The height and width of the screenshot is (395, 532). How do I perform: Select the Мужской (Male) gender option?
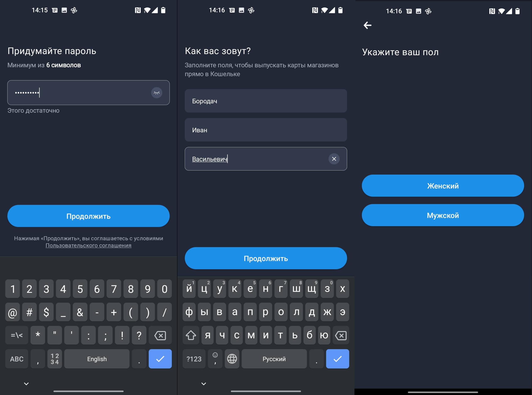pos(443,215)
